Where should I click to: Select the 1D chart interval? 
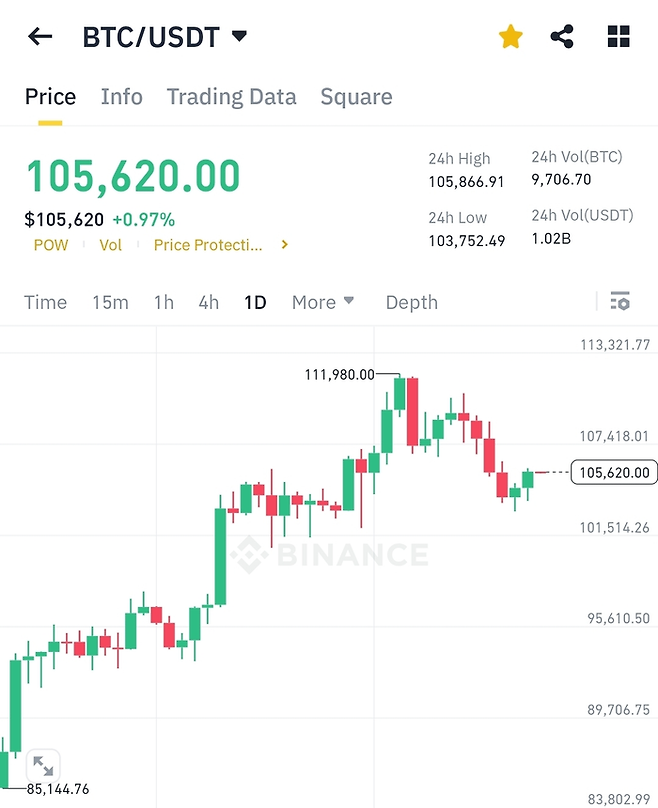pyautogui.click(x=255, y=302)
